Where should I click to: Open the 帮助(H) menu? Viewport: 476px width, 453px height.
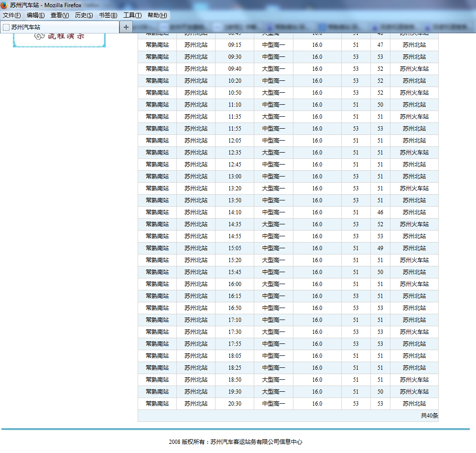coord(157,15)
